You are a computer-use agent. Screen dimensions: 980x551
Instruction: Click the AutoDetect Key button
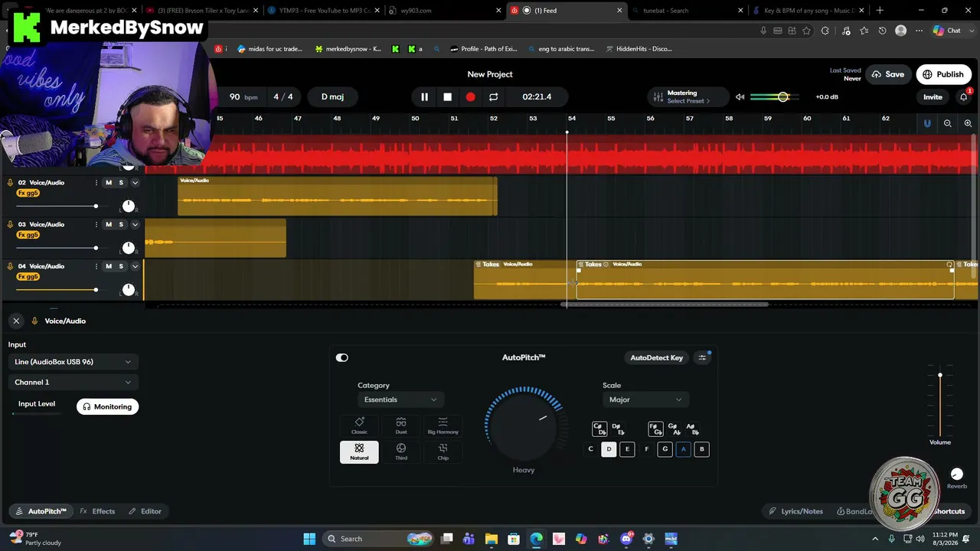tap(656, 357)
